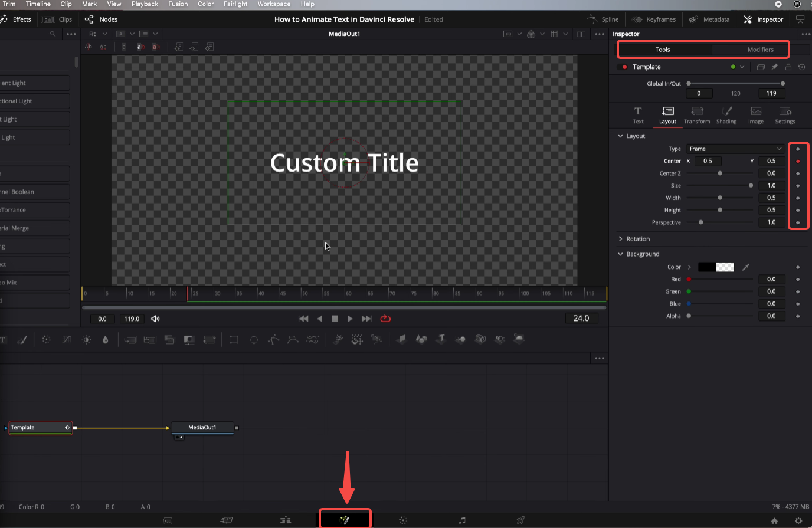Open the Metadata panel
This screenshot has height=528, width=812.
[709, 19]
